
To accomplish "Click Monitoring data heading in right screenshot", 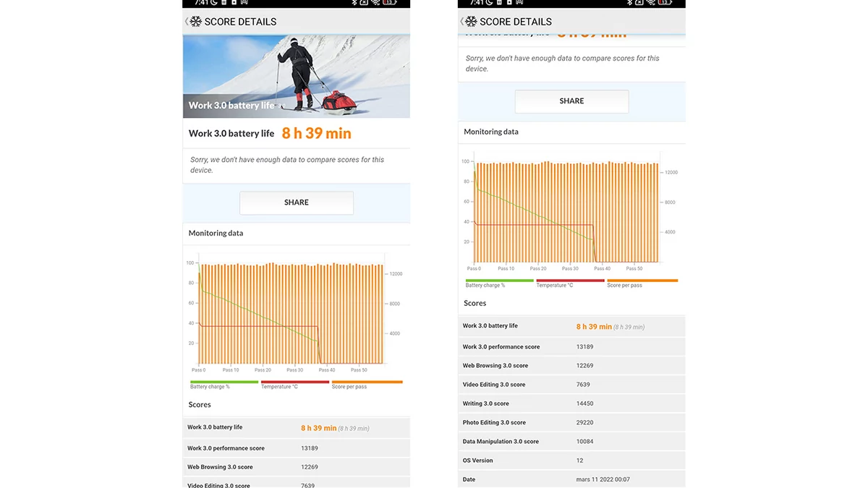I will [x=491, y=132].
